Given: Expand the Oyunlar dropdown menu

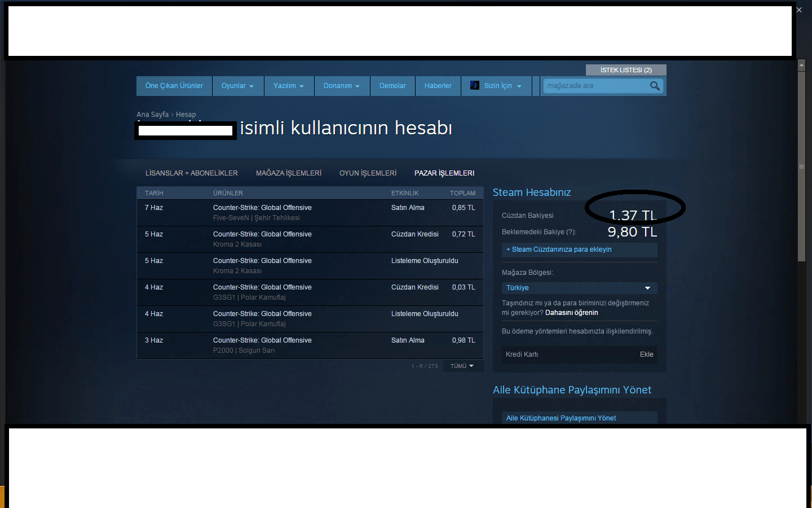Looking at the screenshot, I should [237, 86].
